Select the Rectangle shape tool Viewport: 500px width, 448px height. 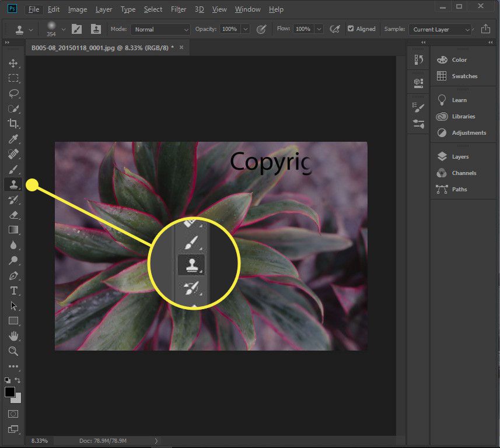[x=13, y=321]
